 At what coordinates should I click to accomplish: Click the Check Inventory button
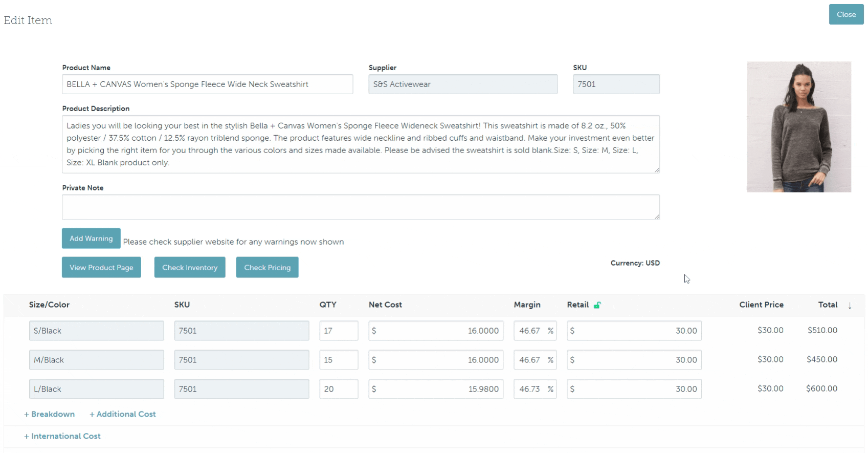point(190,267)
